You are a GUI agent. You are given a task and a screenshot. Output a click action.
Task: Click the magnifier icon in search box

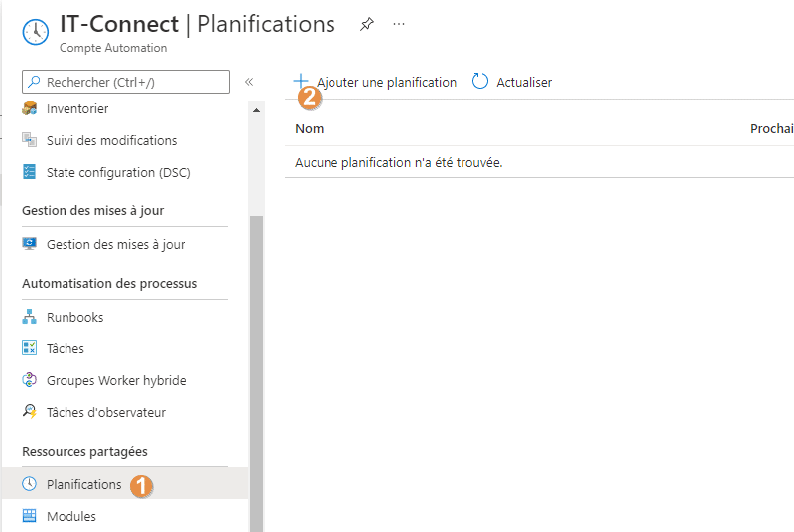[34, 82]
